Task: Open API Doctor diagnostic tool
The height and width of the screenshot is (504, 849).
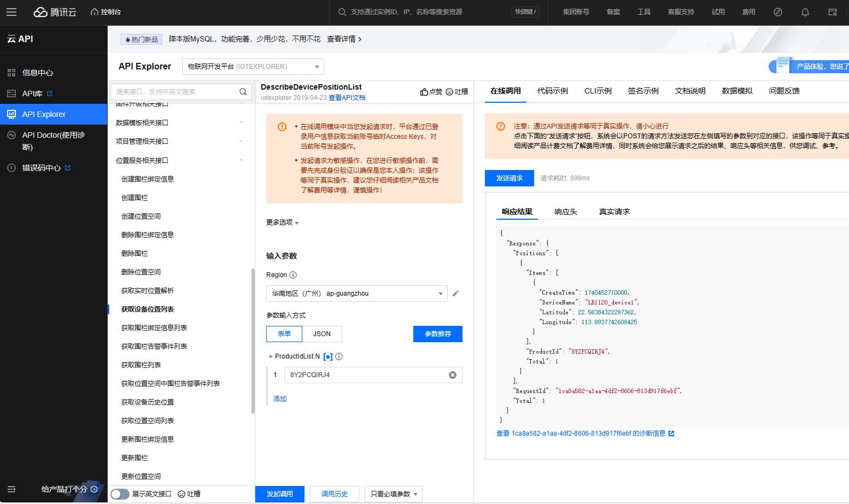Action: click(x=54, y=140)
